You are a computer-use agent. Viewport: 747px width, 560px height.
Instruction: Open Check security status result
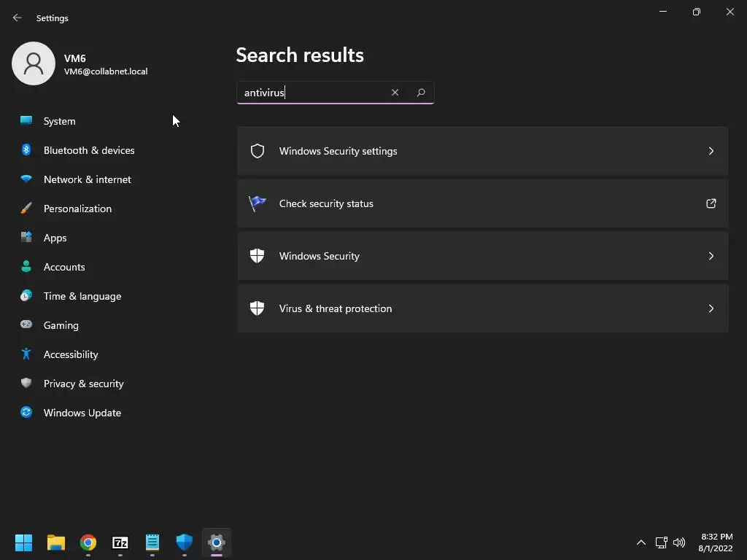(483, 203)
